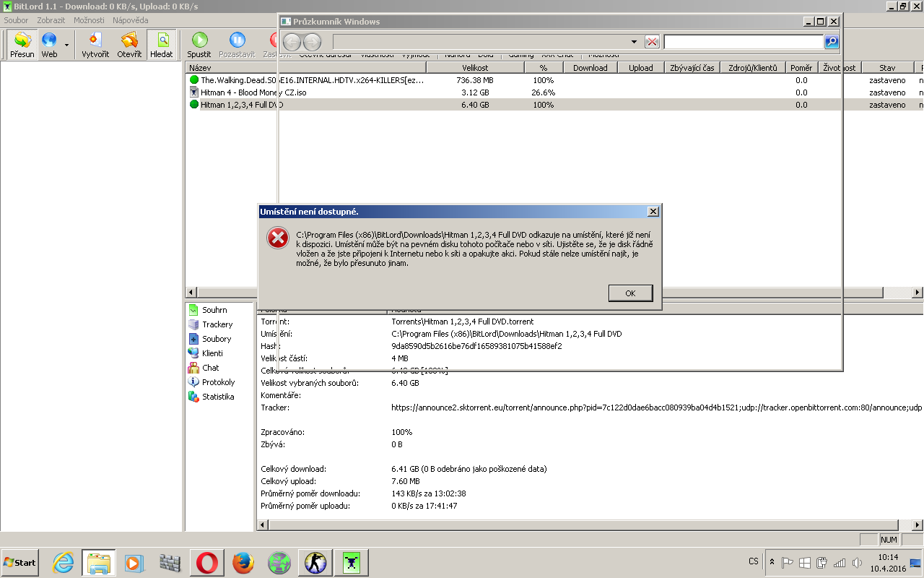Open the Možnosti menu
This screenshot has height=578, width=924.
coord(89,20)
